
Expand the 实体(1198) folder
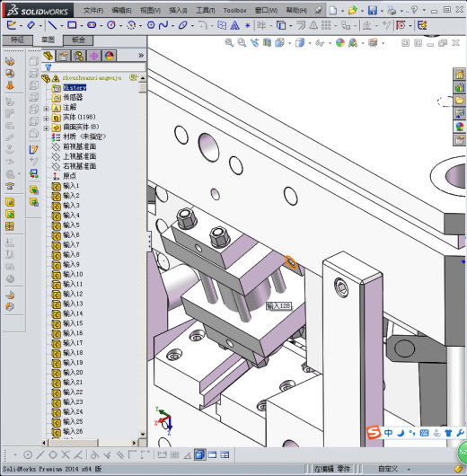coord(46,118)
